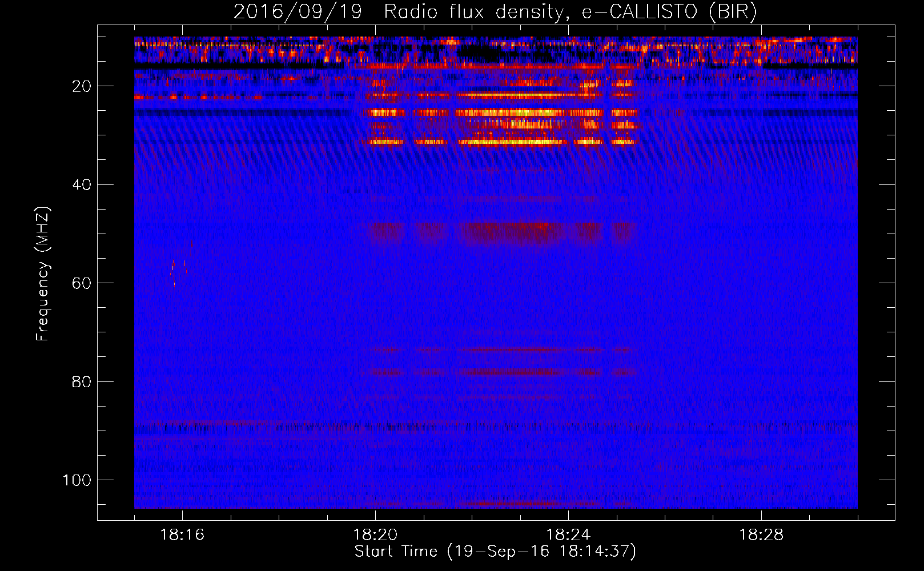Click the 18:16 time tick label
Viewport: 924px width, 571px height.
(182, 535)
